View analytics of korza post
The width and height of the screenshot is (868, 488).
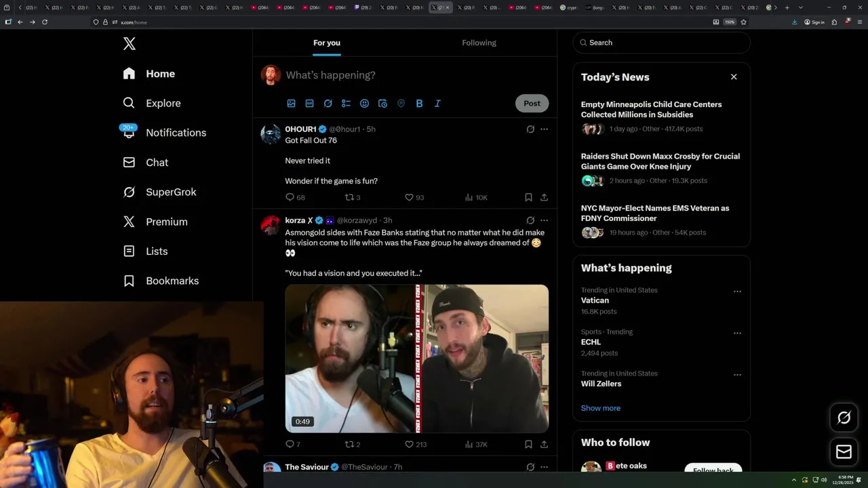pyautogui.click(x=476, y=445)
